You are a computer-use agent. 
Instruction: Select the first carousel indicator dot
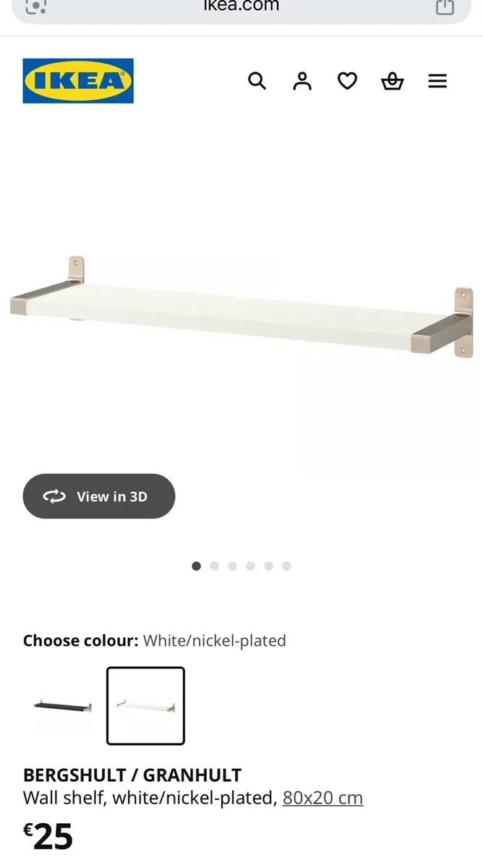(196, 566)
